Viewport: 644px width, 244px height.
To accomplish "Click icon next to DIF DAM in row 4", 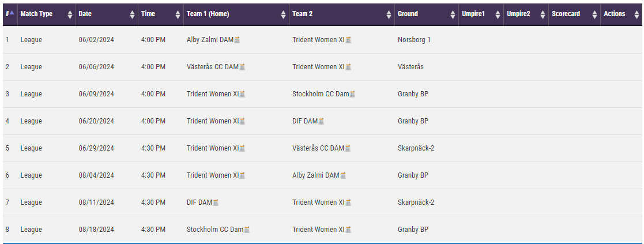I will [321, 121].
